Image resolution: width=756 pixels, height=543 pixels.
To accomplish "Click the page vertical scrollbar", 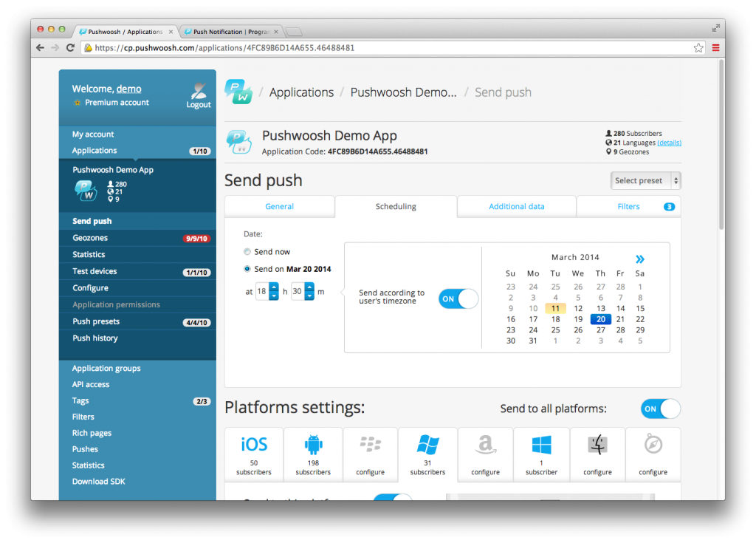I will pos(721,145).
